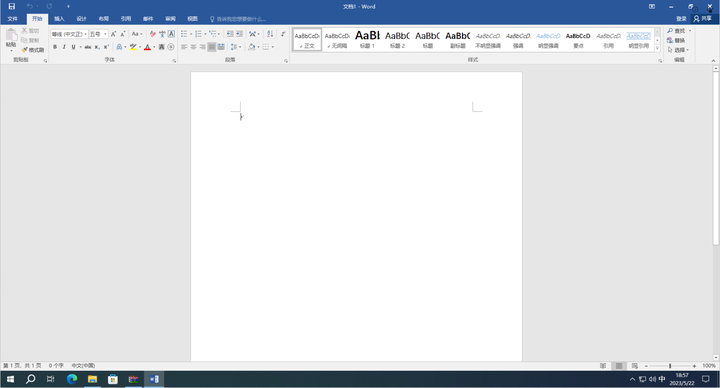Viewport: 720px width, 388px height.
Task: Toggle Subscript formatting
Action: click(97, 47)
